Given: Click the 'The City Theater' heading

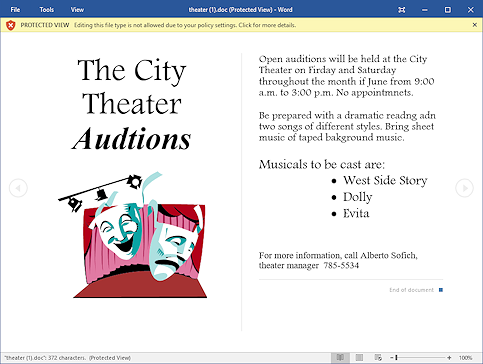Looking at the screenshot, I should (x=132, y=87).
